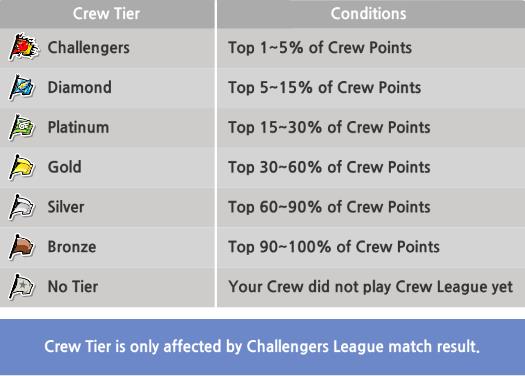Click the Challengers tier name
The height and width of the screenshot is (376, 525).
[89, 48]
